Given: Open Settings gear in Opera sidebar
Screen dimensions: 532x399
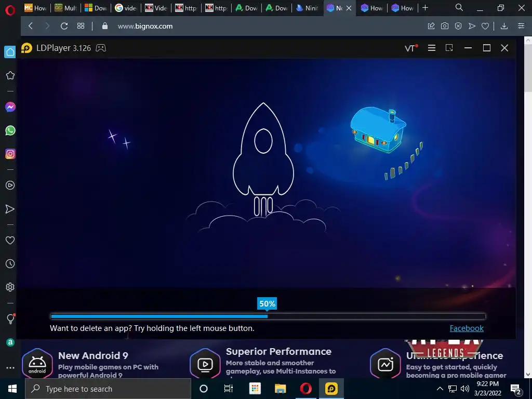Looking at the screenshot, I should (10, 287).
